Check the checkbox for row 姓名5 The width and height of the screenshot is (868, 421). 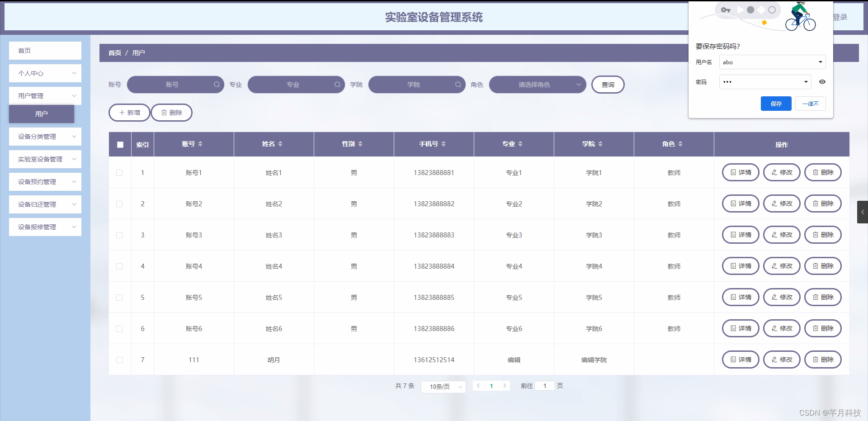pos(119,298)
